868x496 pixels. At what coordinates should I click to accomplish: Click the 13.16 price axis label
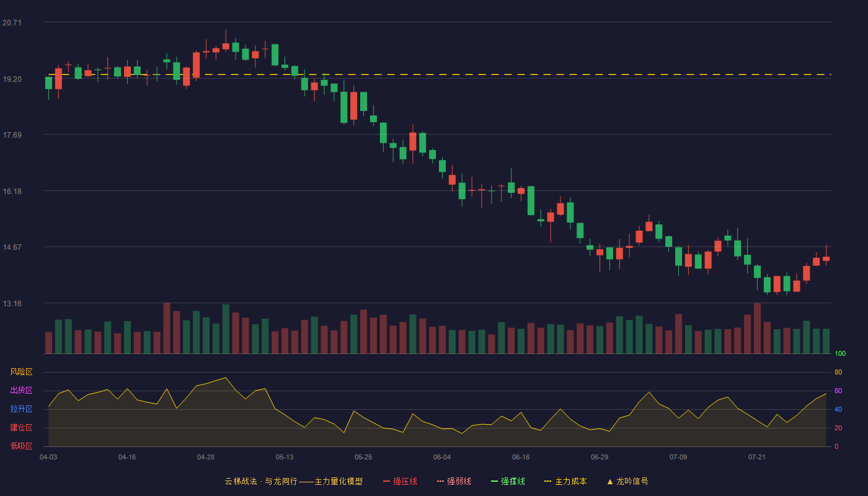12,303
